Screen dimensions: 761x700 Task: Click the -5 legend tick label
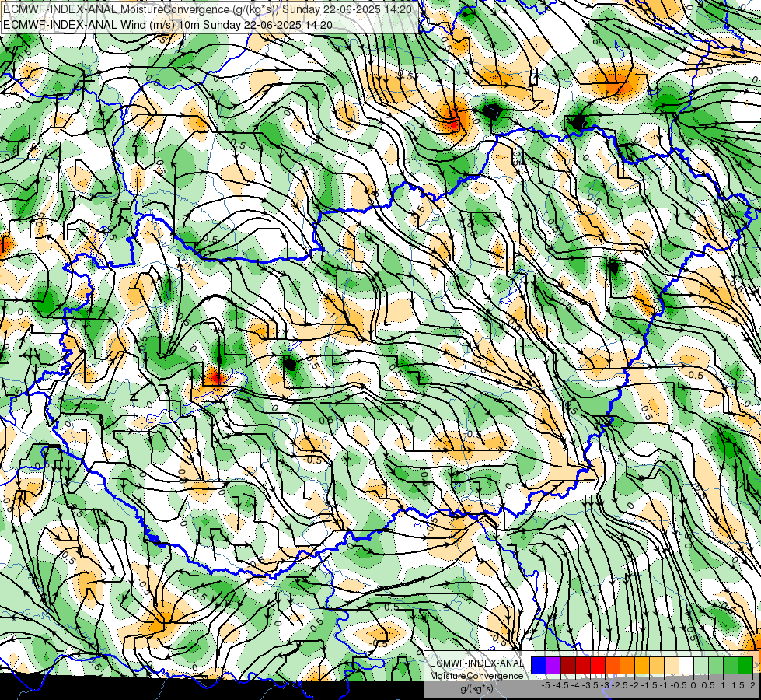coord(546,685)
